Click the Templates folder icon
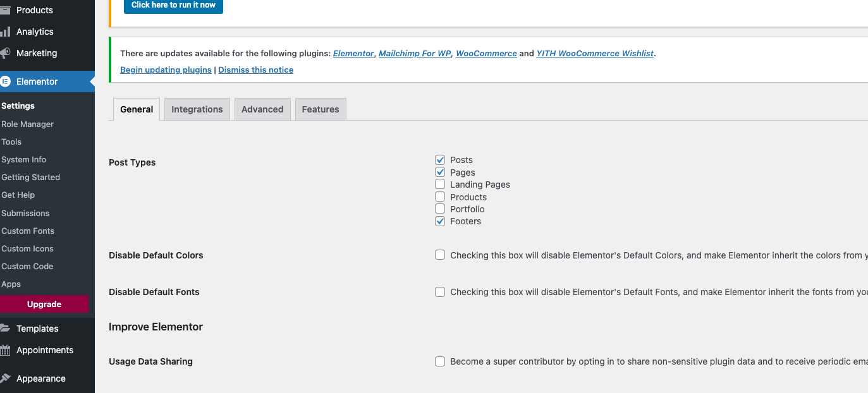This screenshot has height=393, width=868. pos(5,329)
